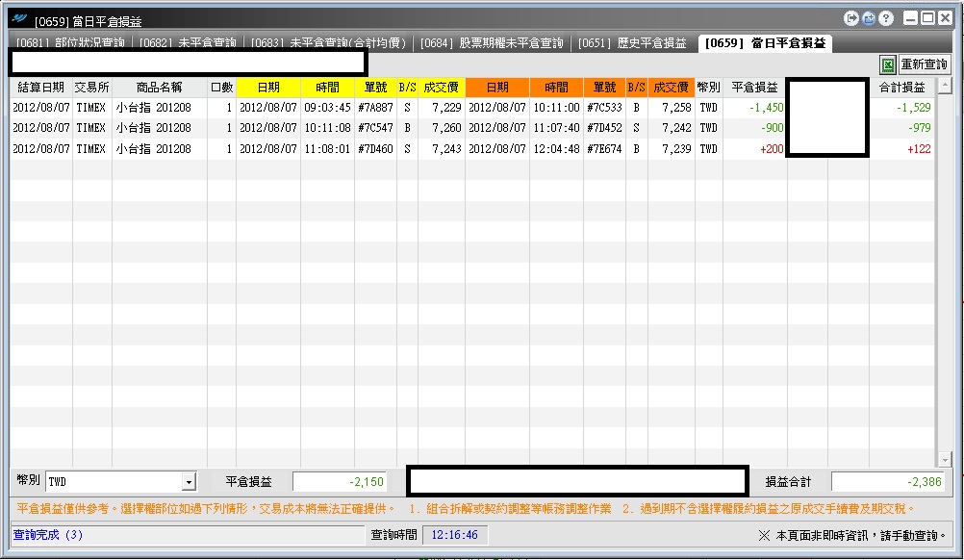Click the 商品名稱 column header
The image size is (964, 560).
click(x=160, y=88)
